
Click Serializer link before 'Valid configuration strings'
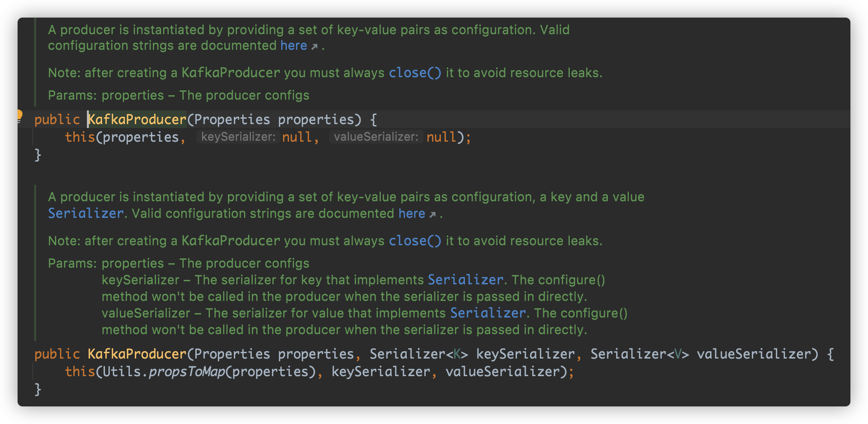coord(85,213)
